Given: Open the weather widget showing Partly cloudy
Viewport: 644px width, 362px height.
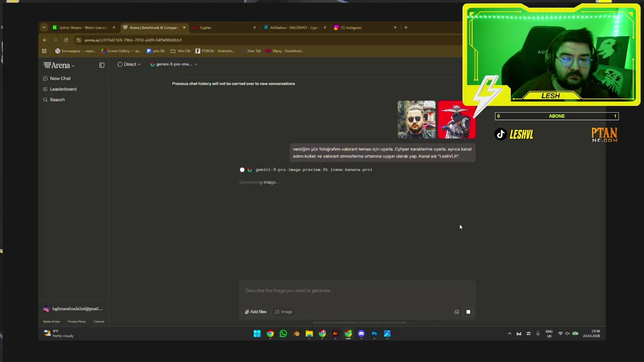Looking at the screenshot, I should pyautogui.click(x=59, y=333).
